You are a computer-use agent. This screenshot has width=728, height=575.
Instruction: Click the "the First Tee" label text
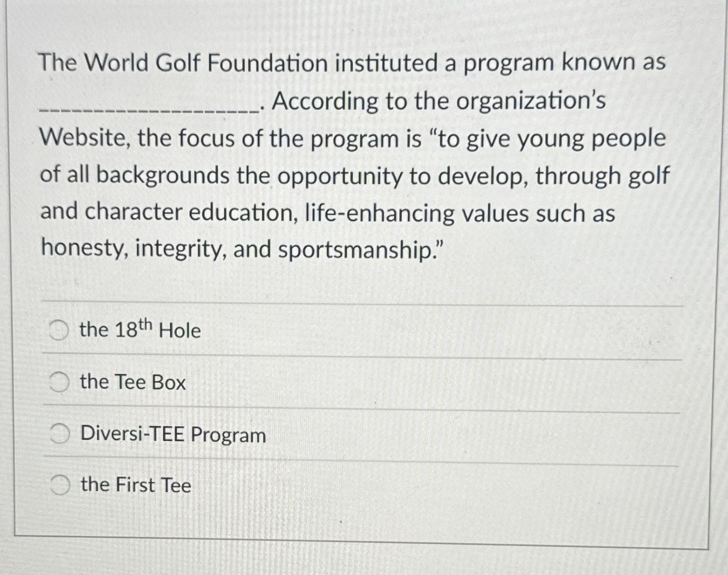coord(136,484)
